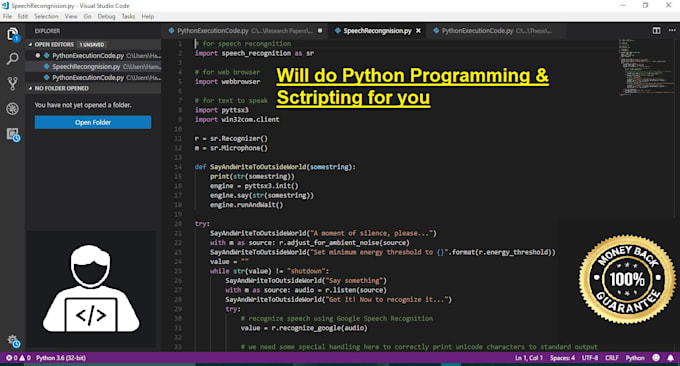Open the Selection menu

pos(46,16)
